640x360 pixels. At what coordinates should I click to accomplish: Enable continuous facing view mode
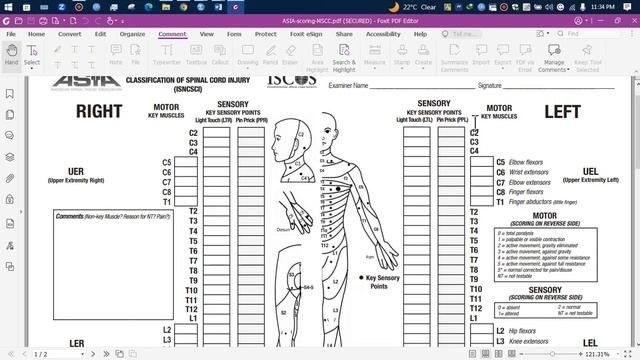point(511,354)
